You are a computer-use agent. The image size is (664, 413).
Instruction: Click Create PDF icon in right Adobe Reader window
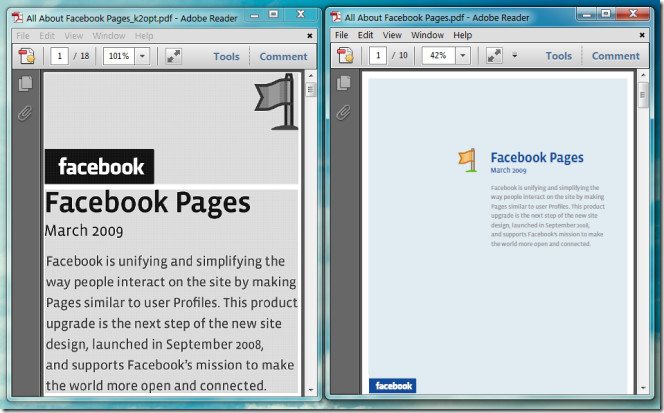[345, 55]
